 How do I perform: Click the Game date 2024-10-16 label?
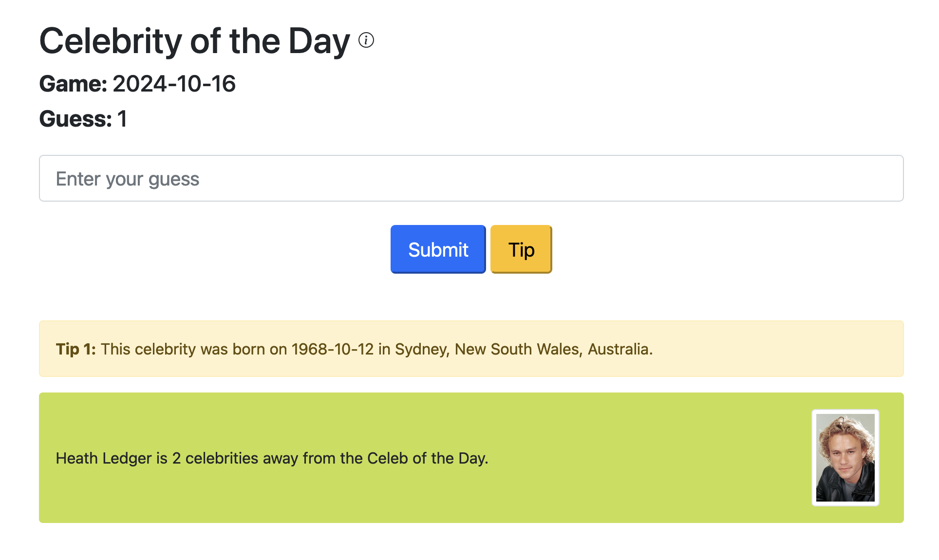pyautogui.click(x=138, y=83)
